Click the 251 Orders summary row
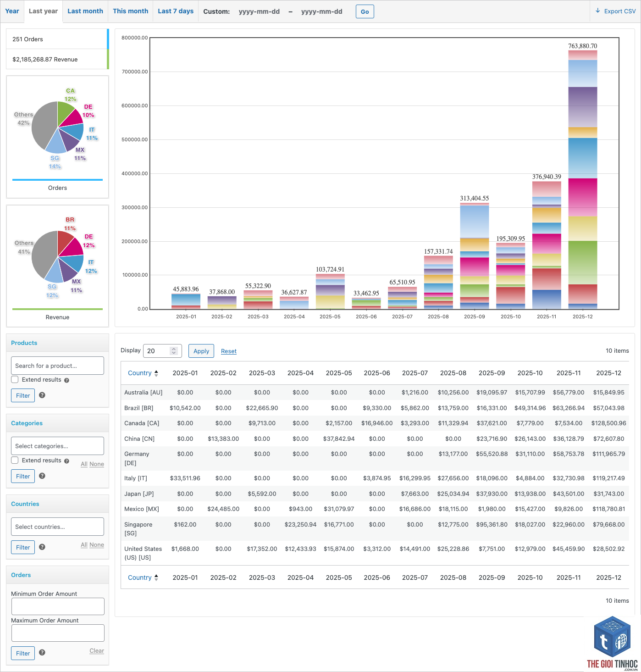 coord(57,39)
